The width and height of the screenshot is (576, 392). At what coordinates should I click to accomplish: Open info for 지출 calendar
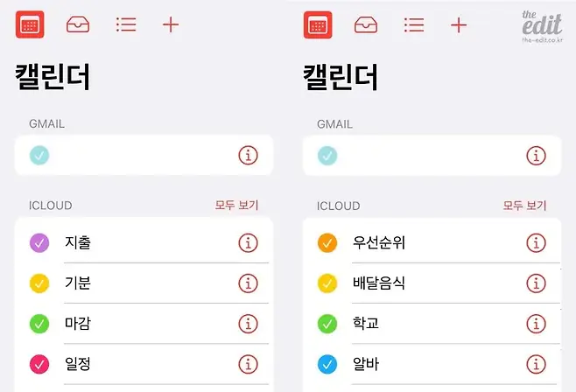click(249, 242)
